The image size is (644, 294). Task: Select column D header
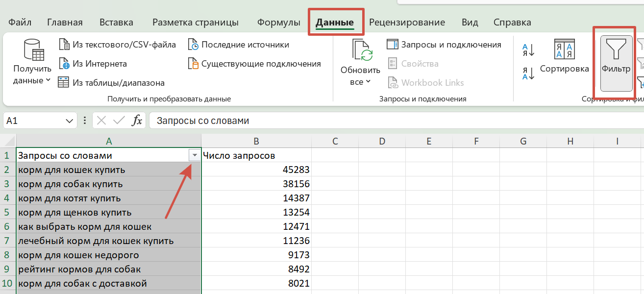[382, 141]
